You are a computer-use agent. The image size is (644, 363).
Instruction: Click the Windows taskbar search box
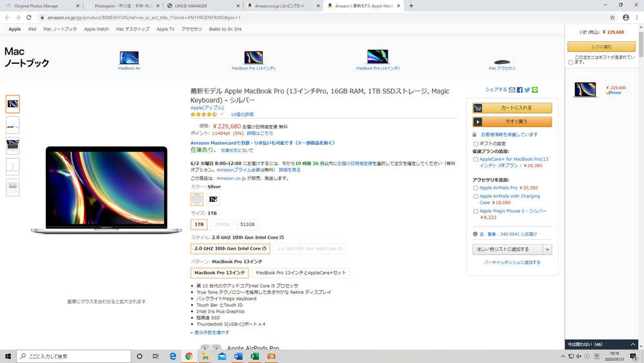pos(74,356)
